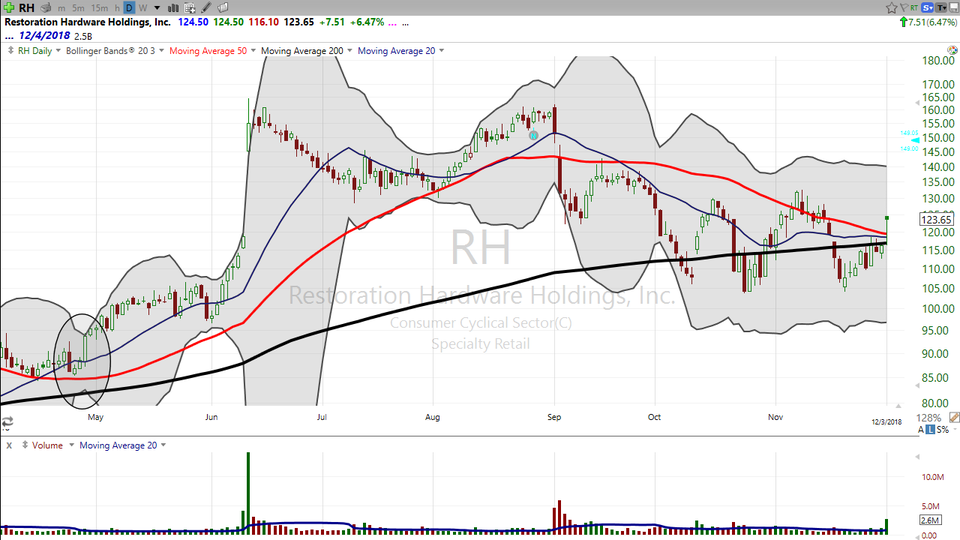Click the cyan price alert arrow near 150
This screenshot has height=540, width=960.
tap(915, 140)
